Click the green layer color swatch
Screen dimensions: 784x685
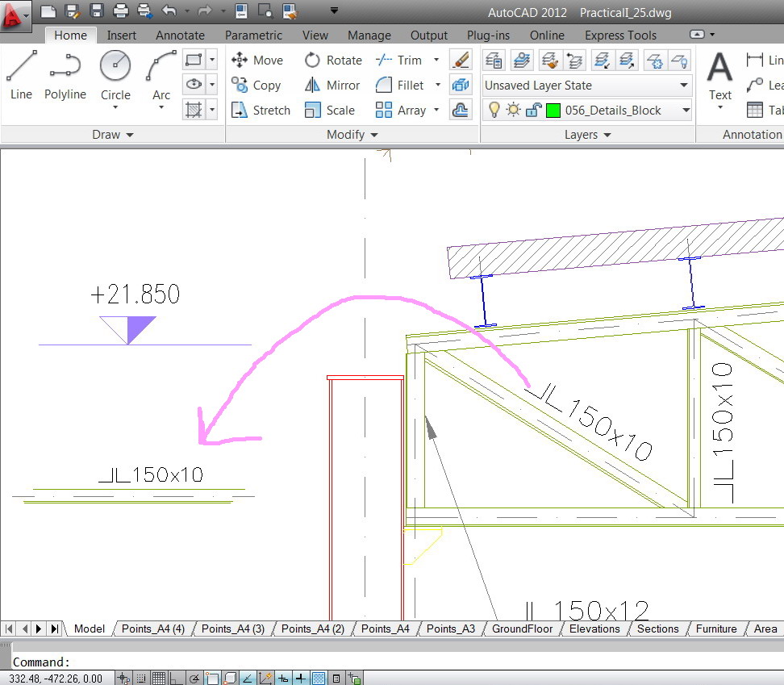click(x=553, y=111)
